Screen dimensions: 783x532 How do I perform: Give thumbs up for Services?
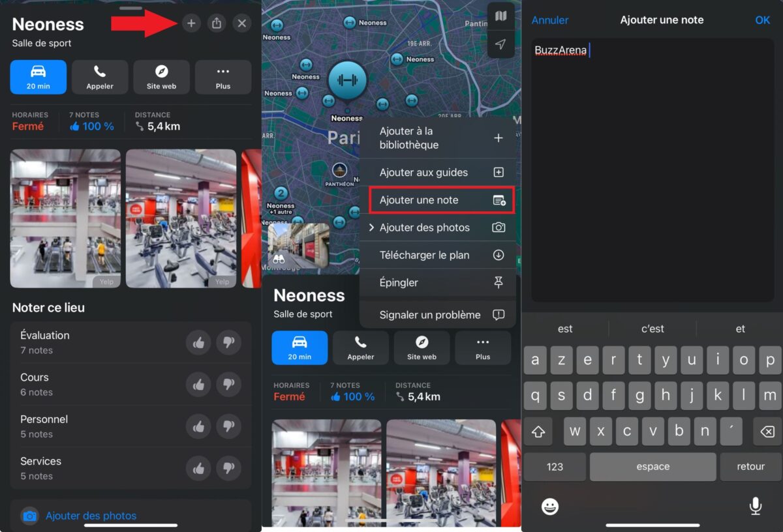click(198, 468)
